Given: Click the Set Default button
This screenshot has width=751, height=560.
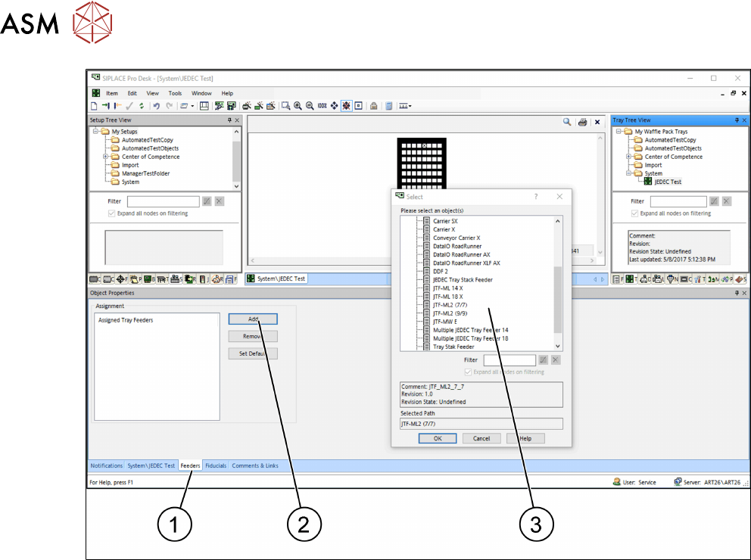Looking at the screenshot, I should click(253, 353).
